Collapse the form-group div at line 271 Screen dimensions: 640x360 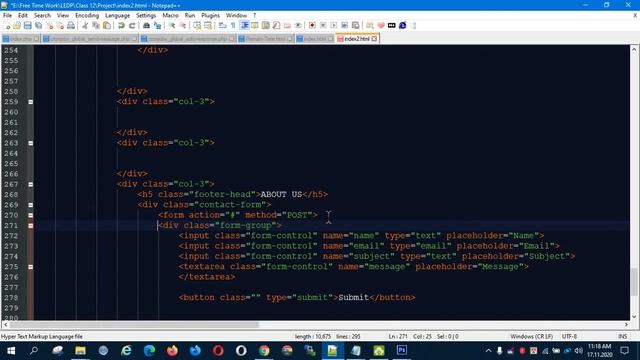point(31,225)
